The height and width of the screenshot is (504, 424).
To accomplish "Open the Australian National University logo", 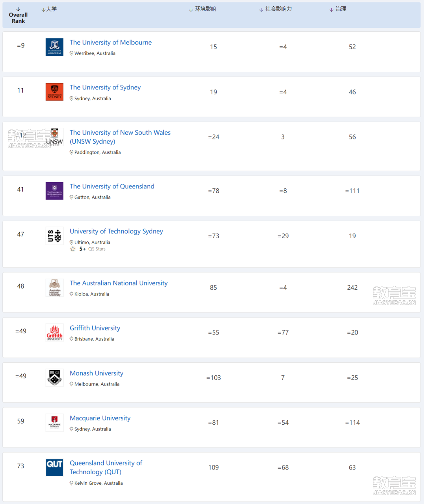I will click(x=55, y=288).
